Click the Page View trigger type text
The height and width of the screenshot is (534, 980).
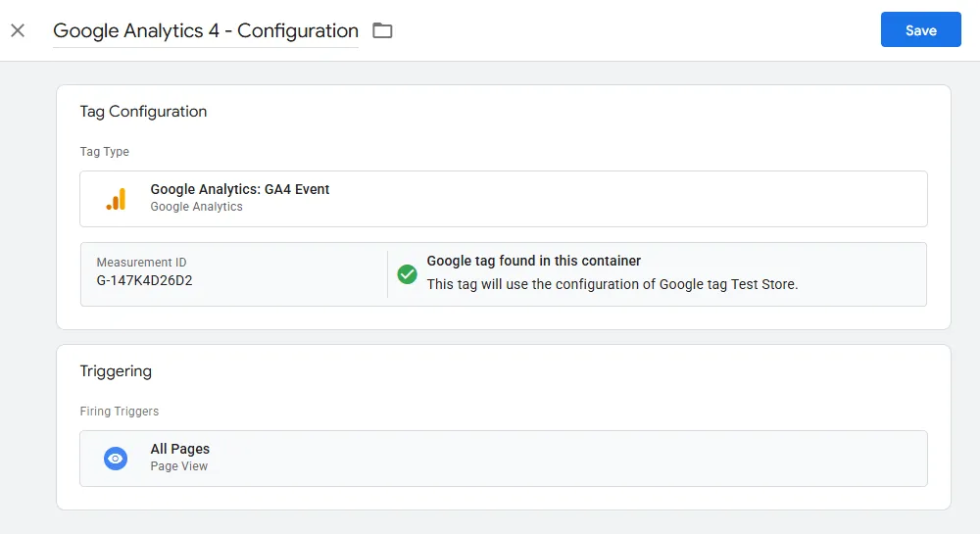(x=178, y=466)
